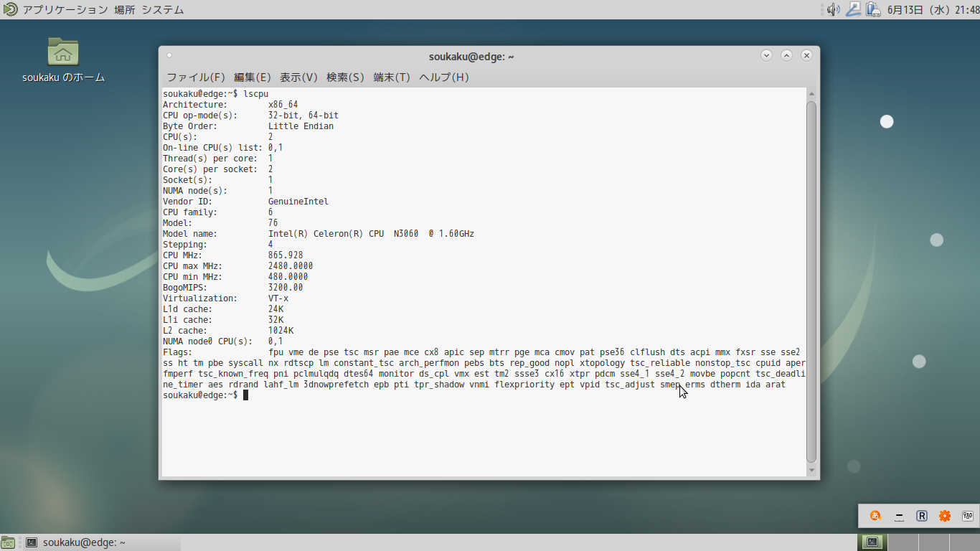
Task: Click the 'Model name:' label
Action: point(190,234)
